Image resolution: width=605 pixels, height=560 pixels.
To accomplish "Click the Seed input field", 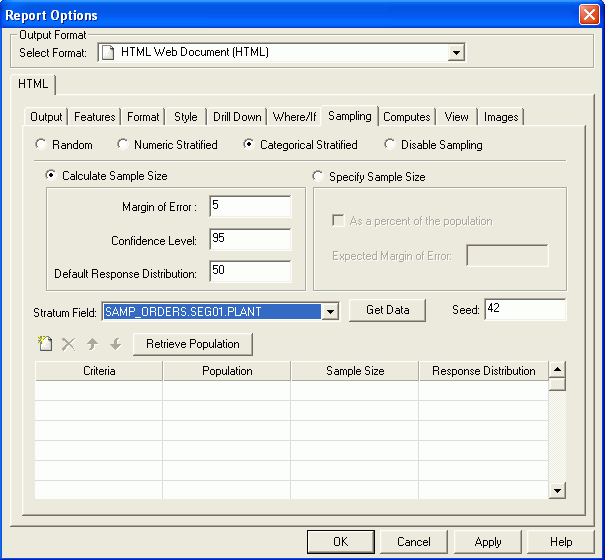I will [525, 309].
